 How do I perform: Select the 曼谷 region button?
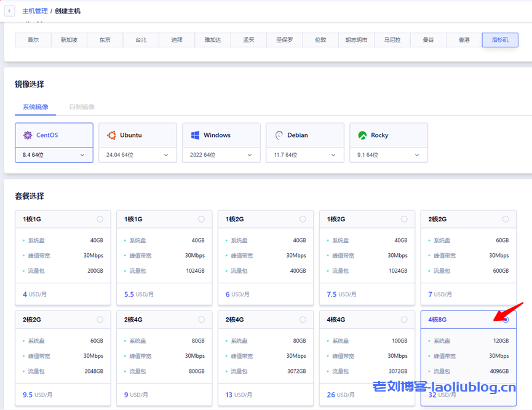tap(428, 39)
